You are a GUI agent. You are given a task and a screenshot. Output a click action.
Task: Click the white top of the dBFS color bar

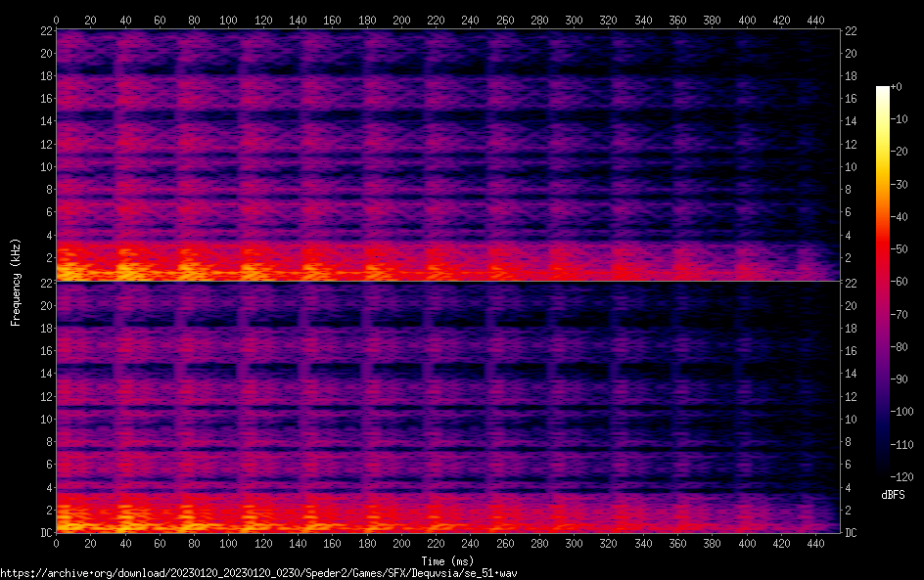(883, 90)
